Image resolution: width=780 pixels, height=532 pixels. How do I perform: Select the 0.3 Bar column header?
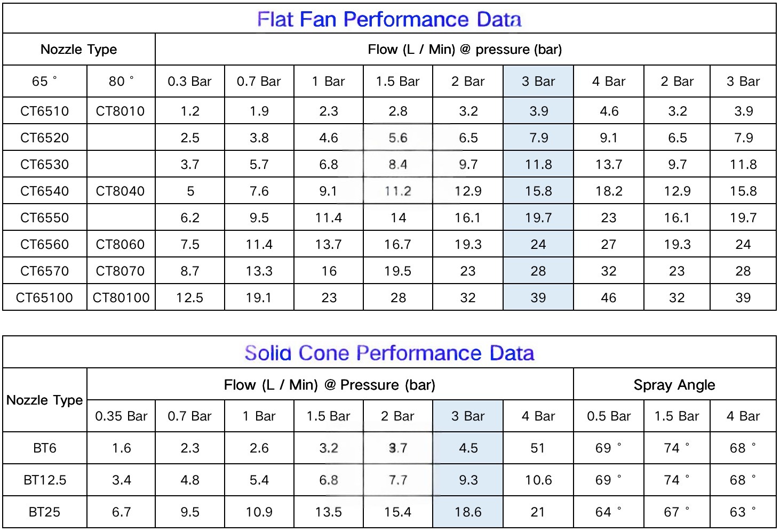[190, 81]
